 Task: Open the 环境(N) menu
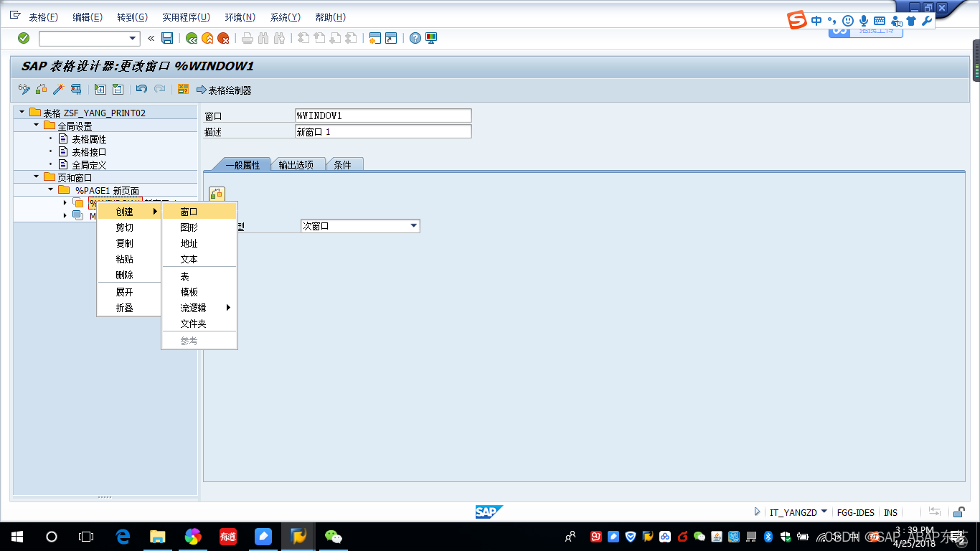point(240,17)
